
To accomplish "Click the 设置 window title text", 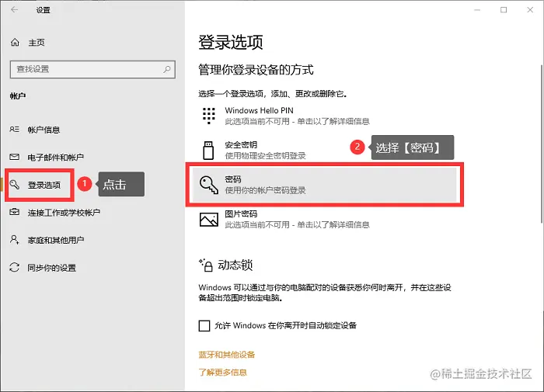I will click(44, 10).
